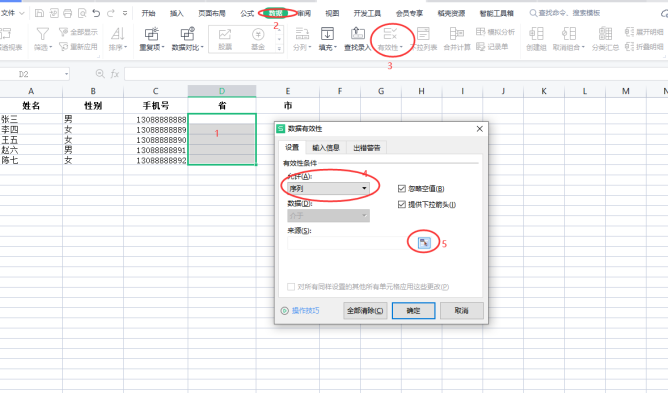Click cell containing 13088888892

[156, 160]
